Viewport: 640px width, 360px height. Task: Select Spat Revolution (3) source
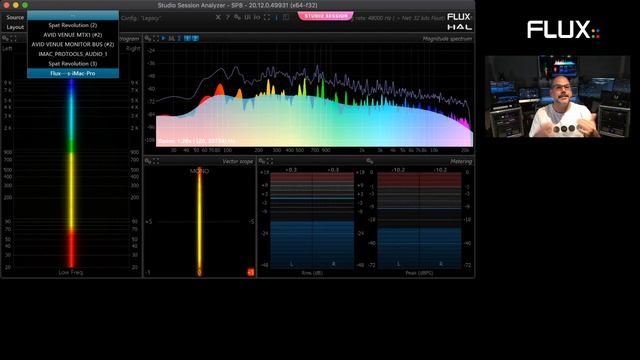pos(73,64)
